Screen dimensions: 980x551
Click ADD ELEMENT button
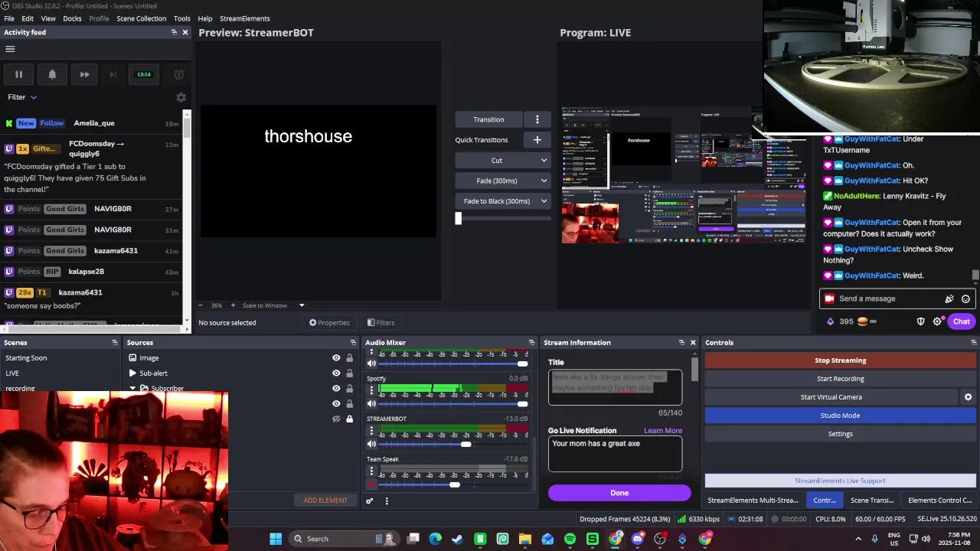(x=325, y=500)
